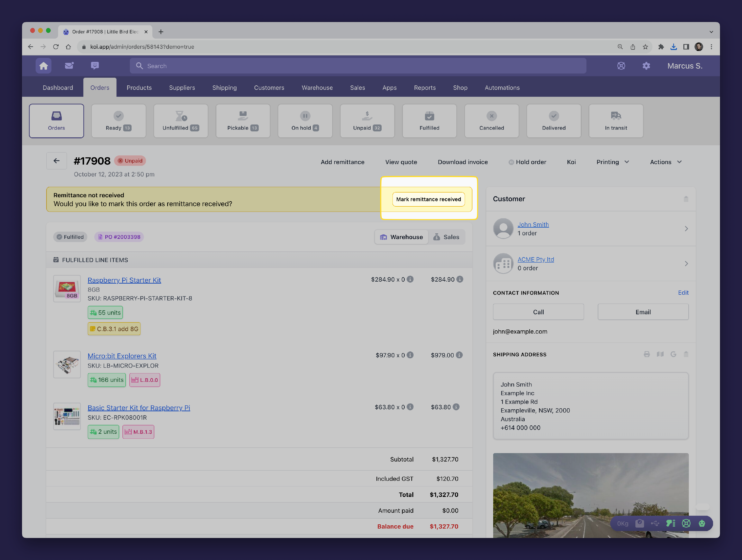Click the info icon beside $284.90 x 0
This screenshot has width=742, height=560.
click(410, 279)
